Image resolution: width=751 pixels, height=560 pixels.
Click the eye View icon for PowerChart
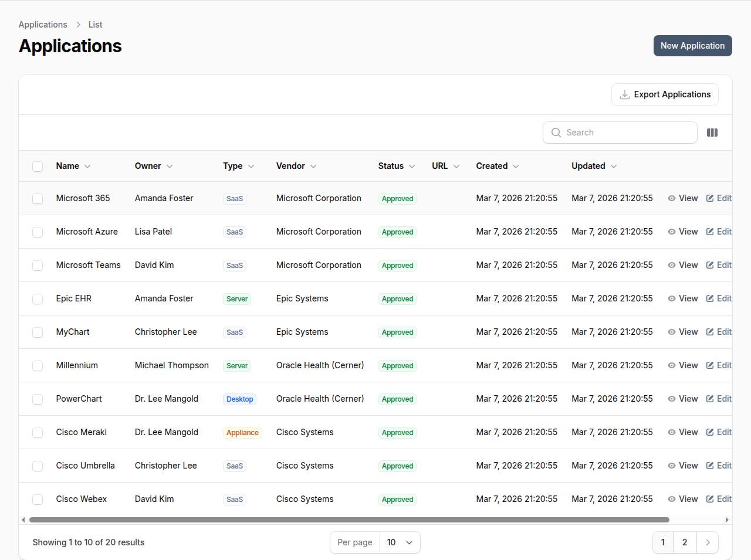672,399
